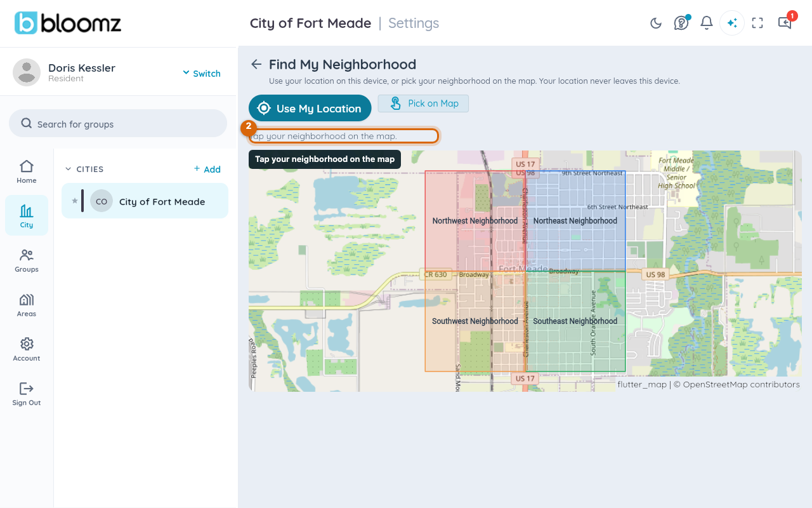Click the CO avatar badge
The width and height of the screenshot is (812, 508).
click(101, 201)
